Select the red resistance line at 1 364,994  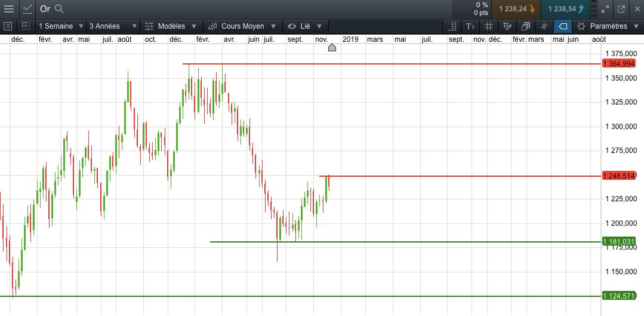(392, 64)
